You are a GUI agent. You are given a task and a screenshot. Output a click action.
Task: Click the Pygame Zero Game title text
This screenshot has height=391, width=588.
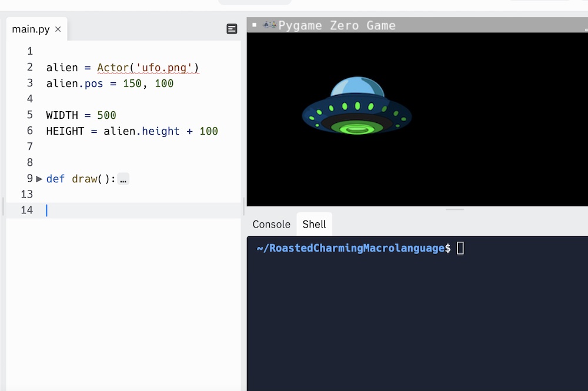[337, 25]
